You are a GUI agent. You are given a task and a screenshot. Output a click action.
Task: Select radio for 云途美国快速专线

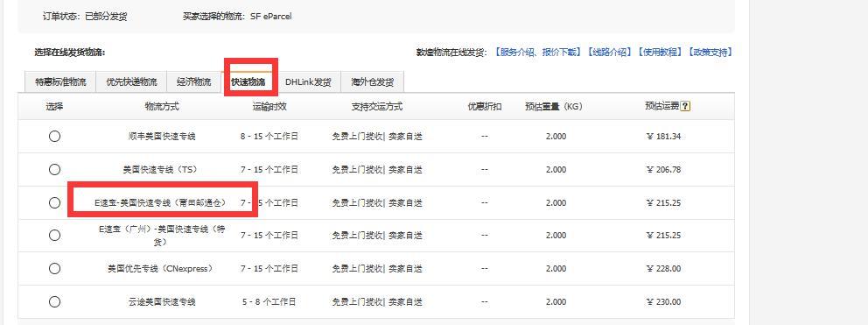tap(54, 301)
